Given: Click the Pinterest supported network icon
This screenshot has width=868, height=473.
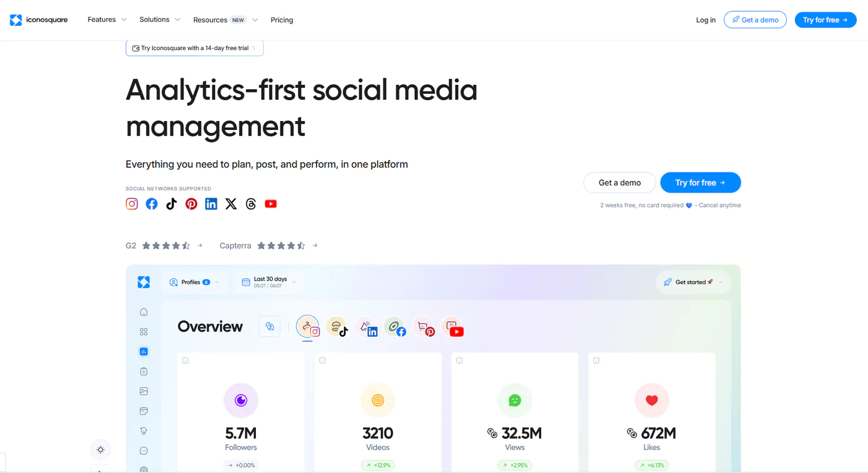Looking at the screenshot, I should (x=192, y=204).
